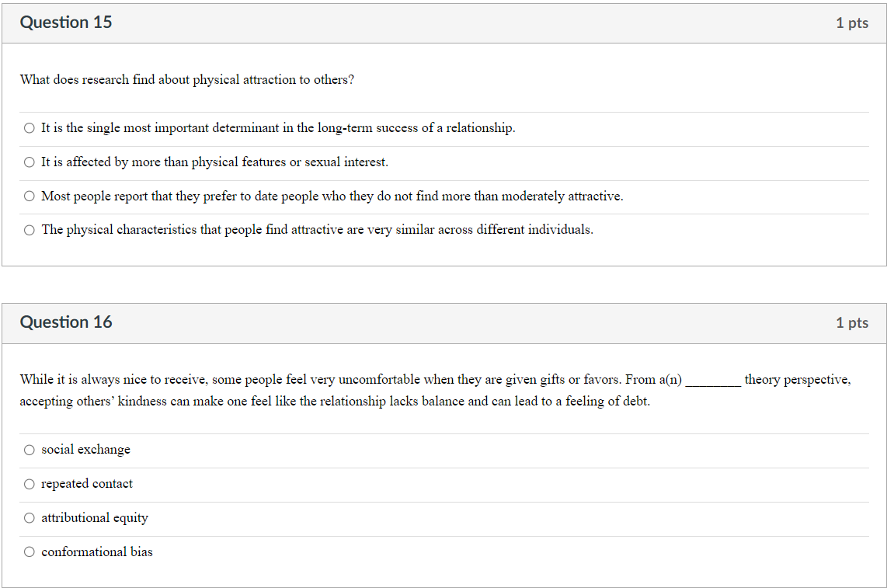Click the '1 pts' label for Question 16
This screenshot has height=588, width=887.
click(852, 323)
